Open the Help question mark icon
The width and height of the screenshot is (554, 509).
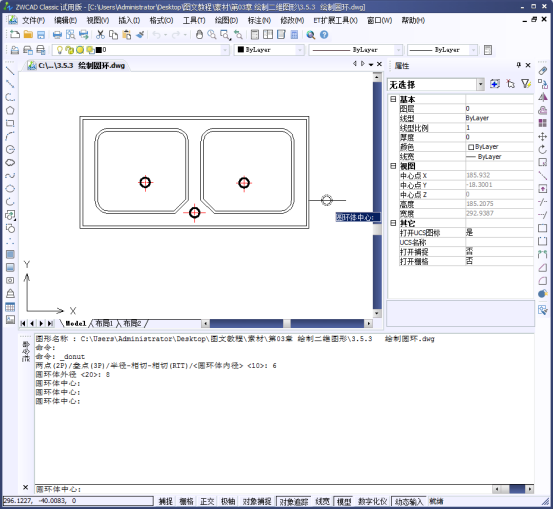tap(324, 35)
